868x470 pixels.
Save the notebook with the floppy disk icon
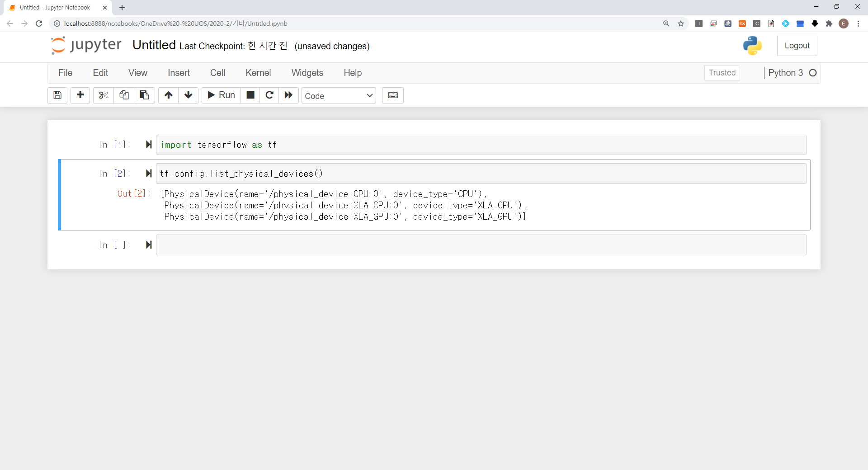[x=57, y=95]
